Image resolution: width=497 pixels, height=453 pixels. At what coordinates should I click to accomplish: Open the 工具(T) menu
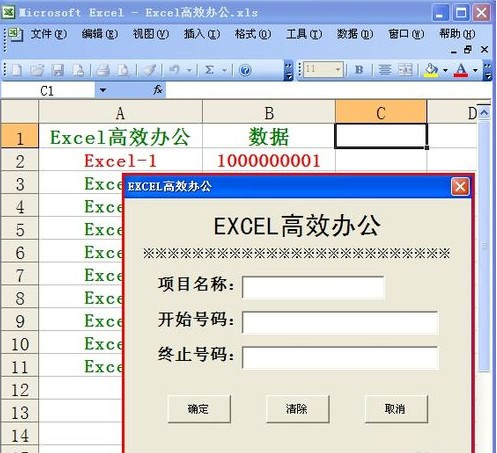coord(304,34)
